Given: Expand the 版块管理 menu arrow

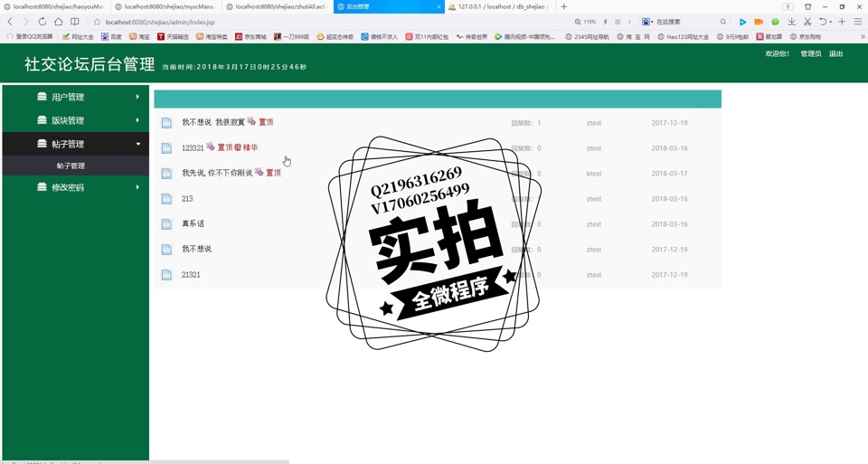Looking at the screenshot, I should (137, 120).
